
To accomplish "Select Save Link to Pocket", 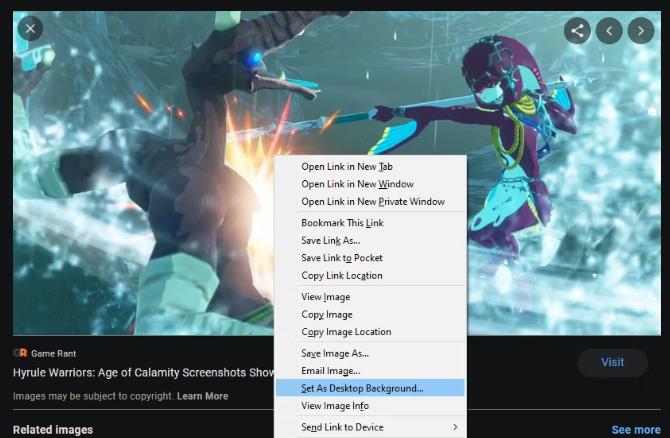I will coord(370,258).
